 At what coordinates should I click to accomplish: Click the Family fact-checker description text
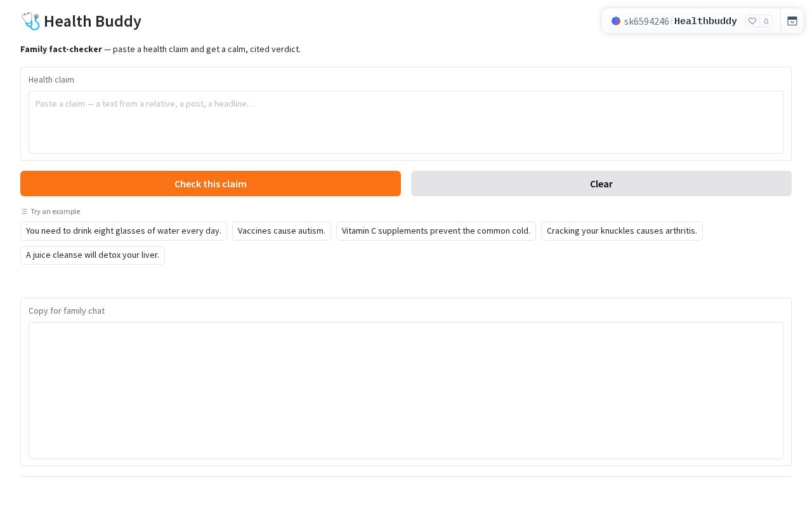(x=160, y=49)
